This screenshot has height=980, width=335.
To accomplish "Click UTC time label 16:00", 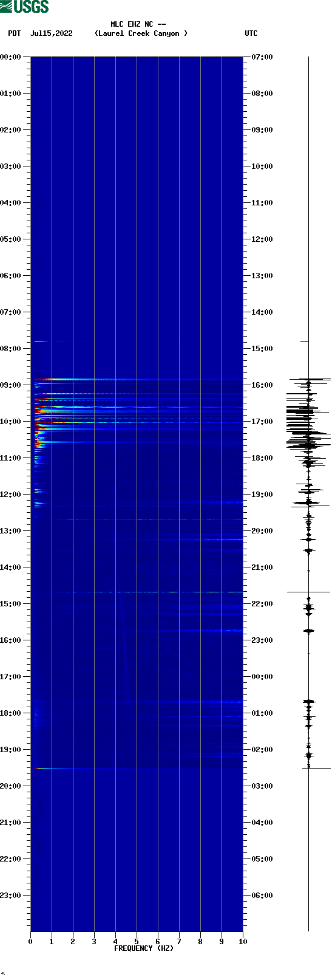I will coord(262,385).
